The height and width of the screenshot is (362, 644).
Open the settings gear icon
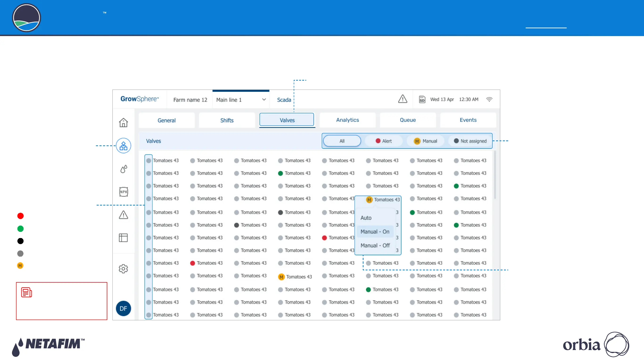(123, 269)
